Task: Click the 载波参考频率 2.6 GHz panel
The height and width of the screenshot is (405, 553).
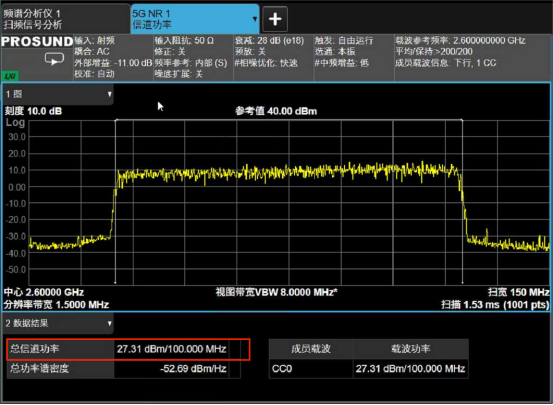Action: pyautogui.click(x=472, y=58)
